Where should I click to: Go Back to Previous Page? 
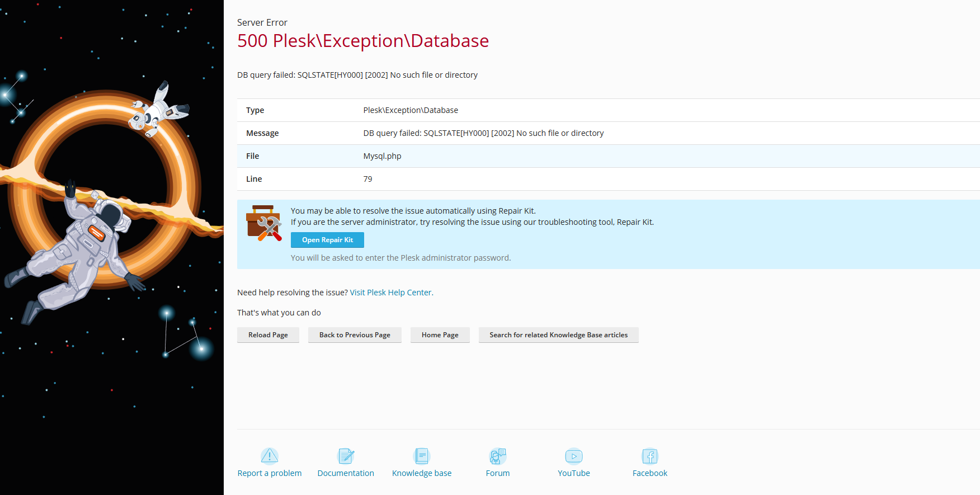tap(355, 335)
